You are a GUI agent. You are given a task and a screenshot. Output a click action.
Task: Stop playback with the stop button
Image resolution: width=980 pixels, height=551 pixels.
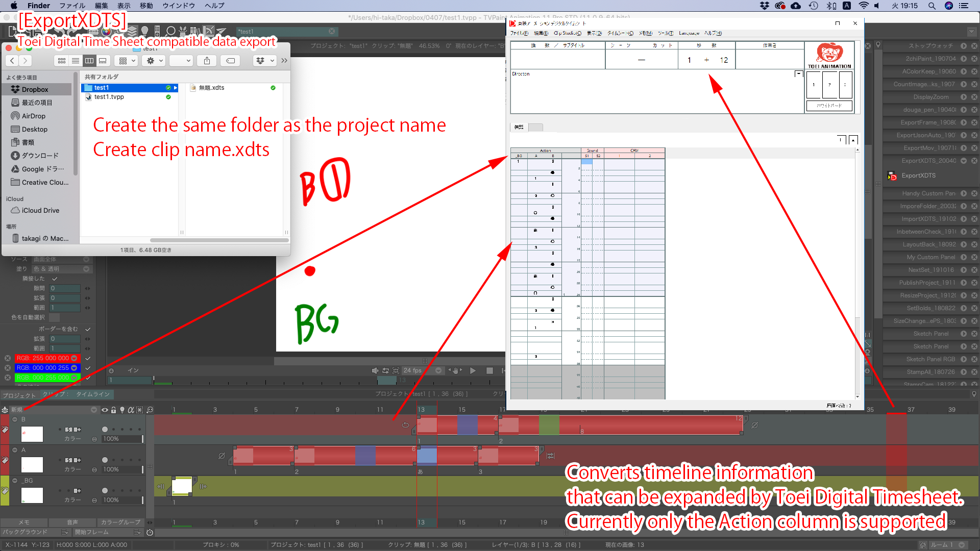[x=489, y=371]
